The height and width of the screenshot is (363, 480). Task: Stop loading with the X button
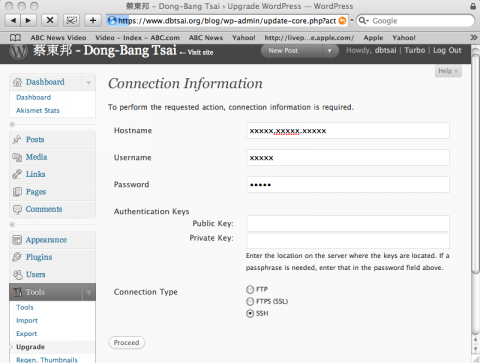click(x=50, y=21)
